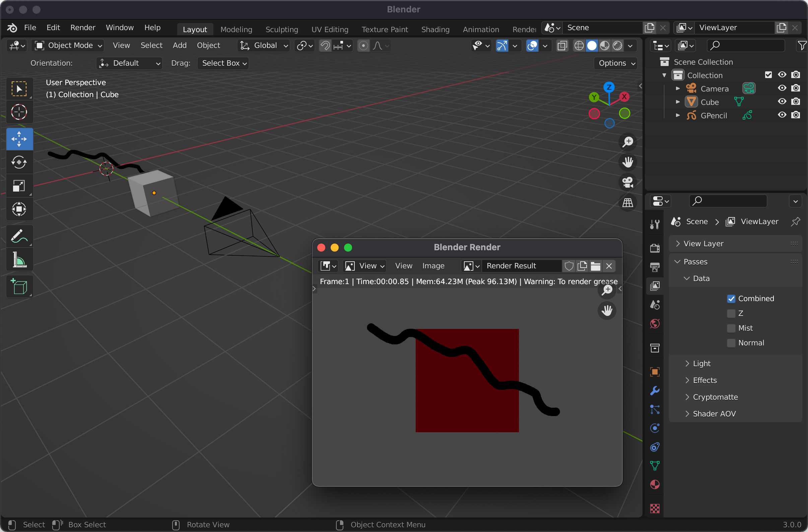Hide the Cube in viewport
The height and width of the screenshot is (532, 808).
782,102
